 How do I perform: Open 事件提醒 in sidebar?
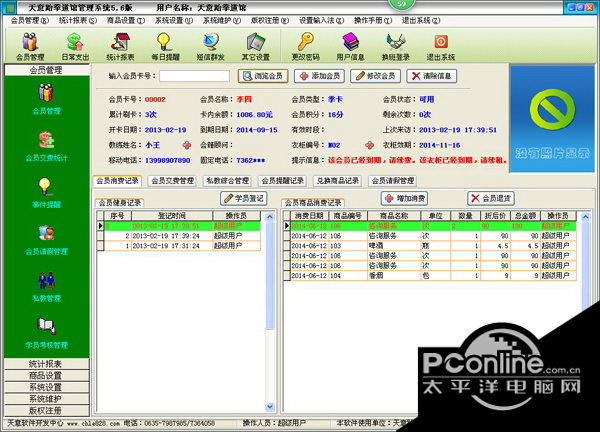click(x=46, y=193)
